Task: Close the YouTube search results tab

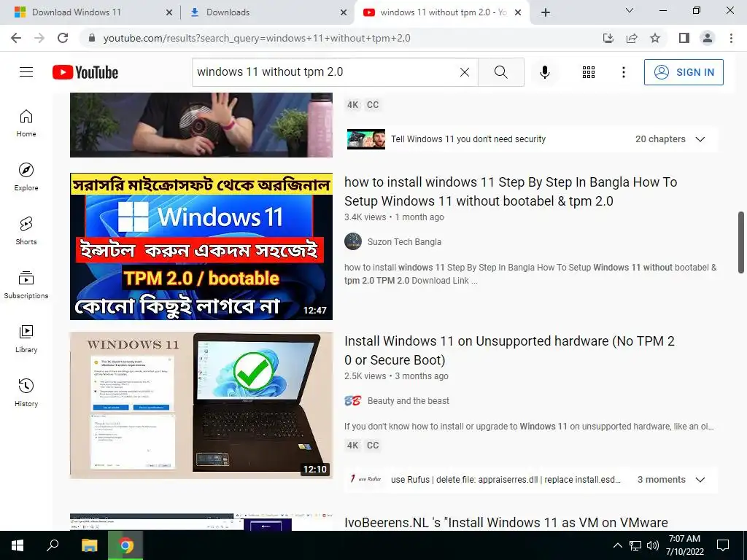Action: 518,12
